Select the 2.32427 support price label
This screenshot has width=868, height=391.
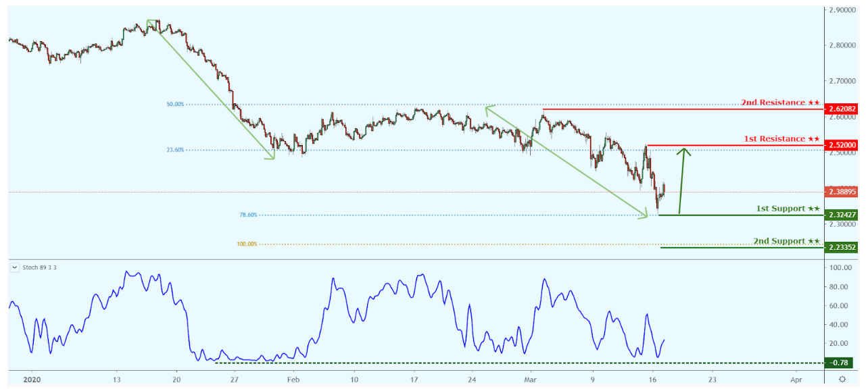(842, 215)
